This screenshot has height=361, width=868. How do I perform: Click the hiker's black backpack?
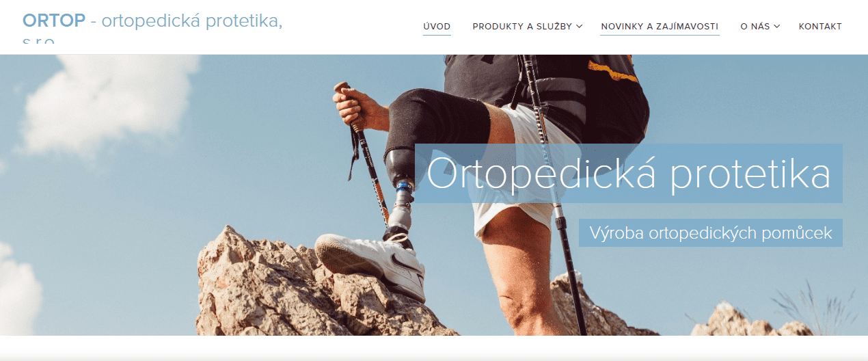tap(601, 89)
